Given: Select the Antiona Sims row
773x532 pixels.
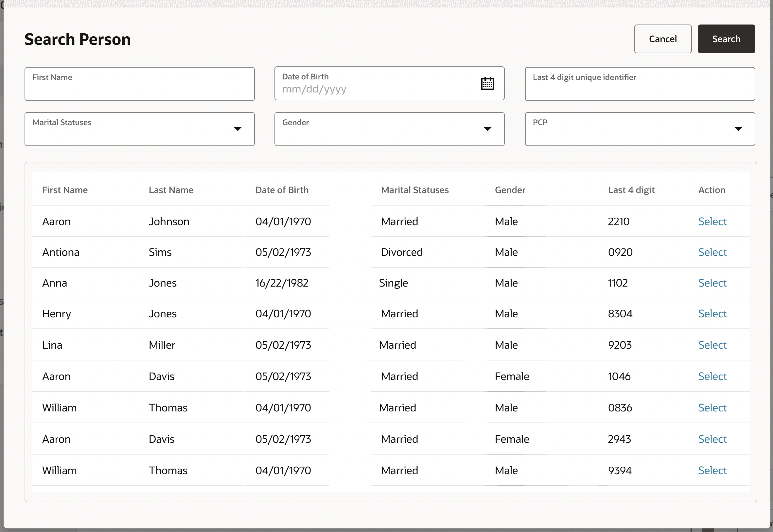Looking at the screenshot, I should tap(712, 252).
